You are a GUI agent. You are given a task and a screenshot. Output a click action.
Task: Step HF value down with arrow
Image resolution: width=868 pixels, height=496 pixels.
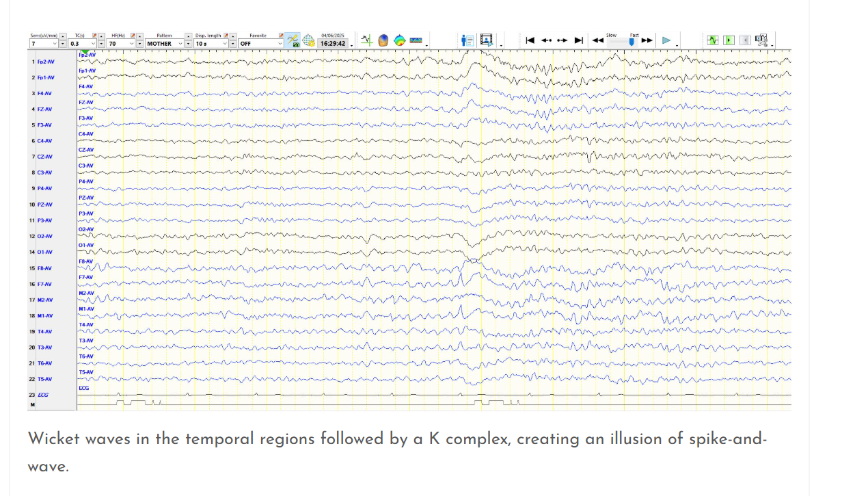point(140,44)
